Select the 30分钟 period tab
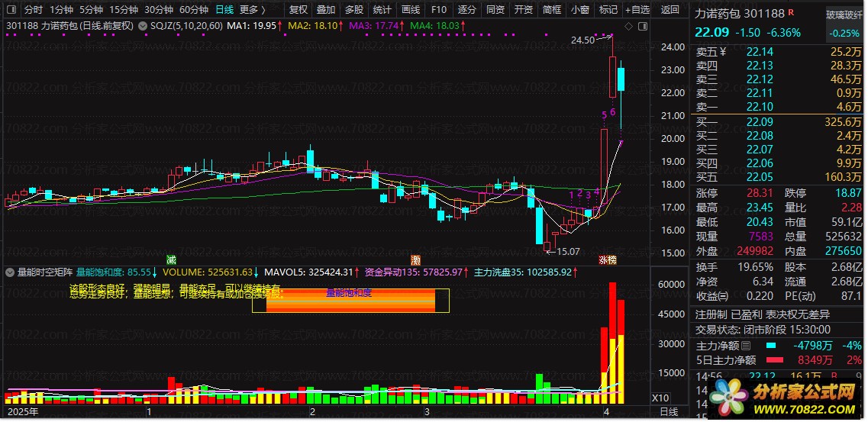This screenshot has height=422, width=868. coord(158,9)
